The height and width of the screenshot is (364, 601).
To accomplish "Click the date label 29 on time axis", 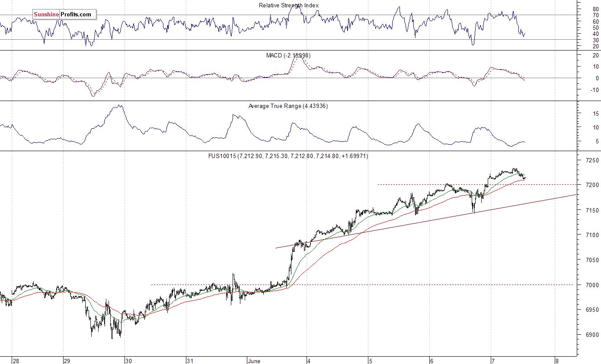I will pyautogui.click(x=67, y=361).
